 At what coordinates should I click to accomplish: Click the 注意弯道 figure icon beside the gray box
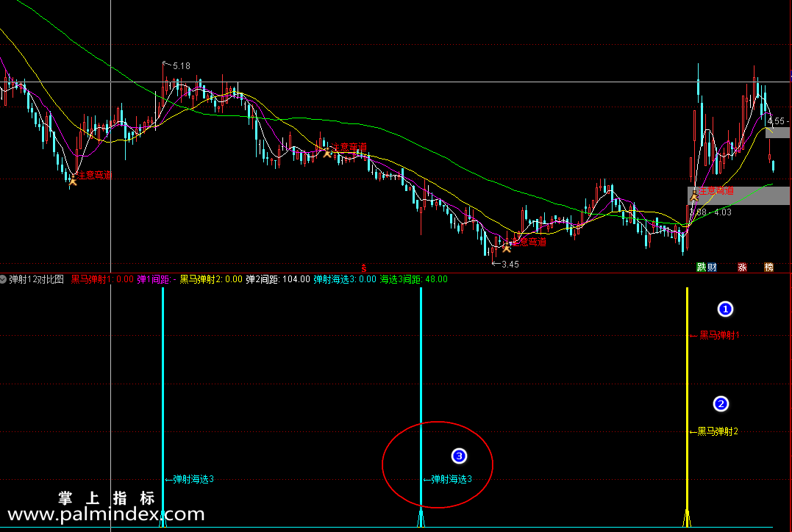[x=694, y=195]
